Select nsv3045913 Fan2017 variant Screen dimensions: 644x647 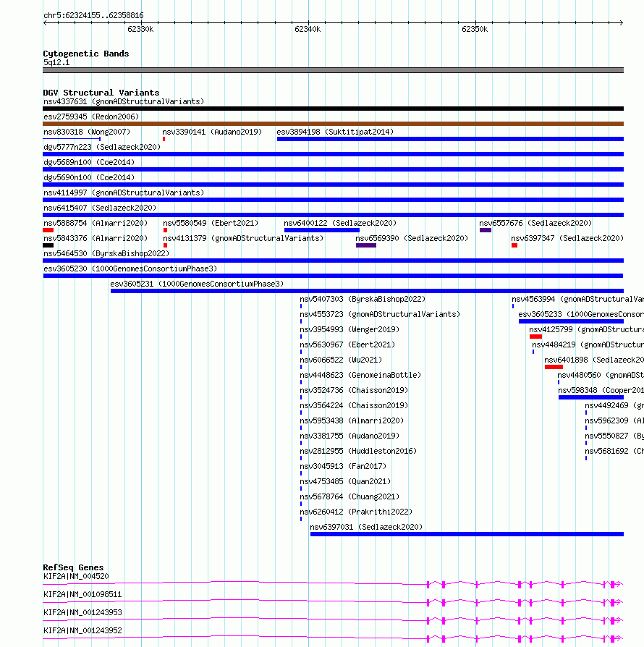343,466
